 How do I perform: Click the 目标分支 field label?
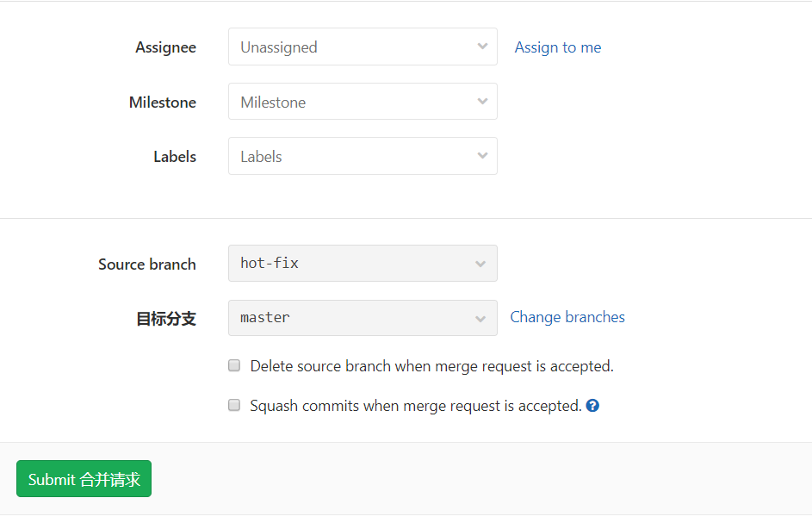(166, 319)
